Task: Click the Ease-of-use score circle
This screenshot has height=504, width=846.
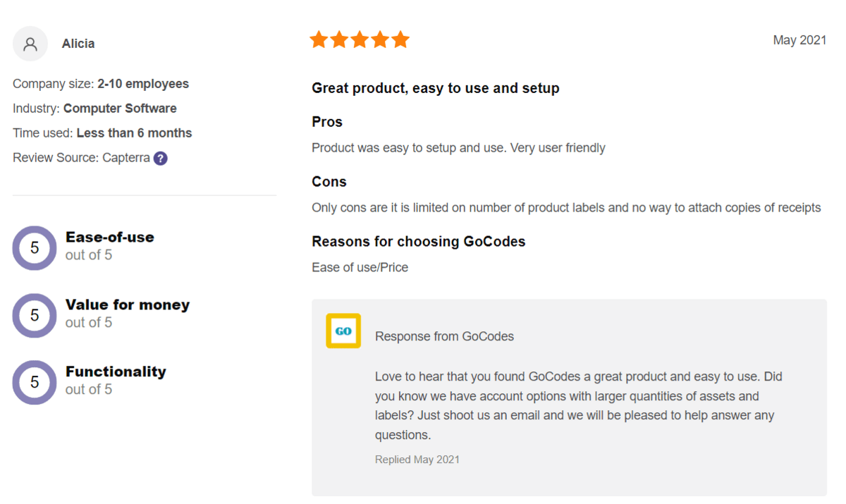Action: tap(35, 247)
